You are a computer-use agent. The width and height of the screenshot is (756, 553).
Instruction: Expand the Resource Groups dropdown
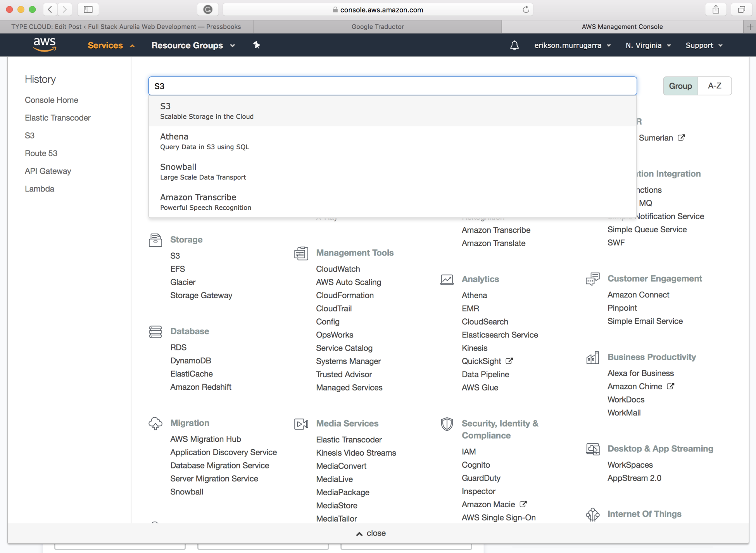(x=193, y=45)
